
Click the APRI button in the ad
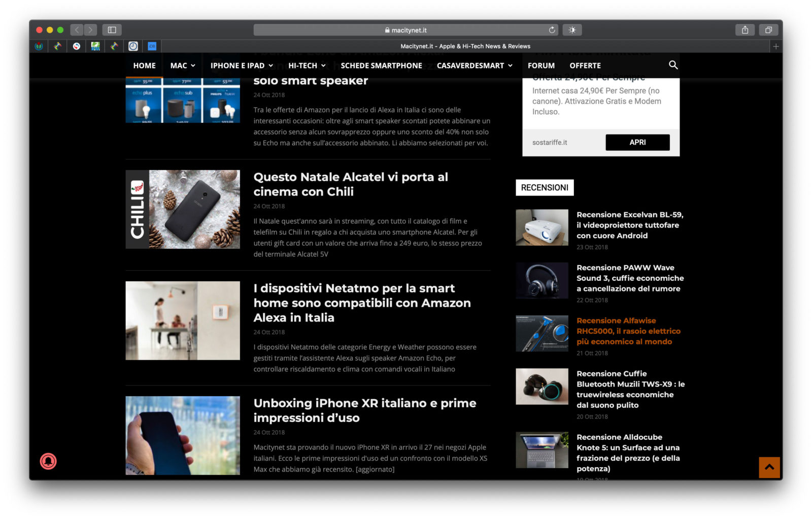[x=637, y=142]
